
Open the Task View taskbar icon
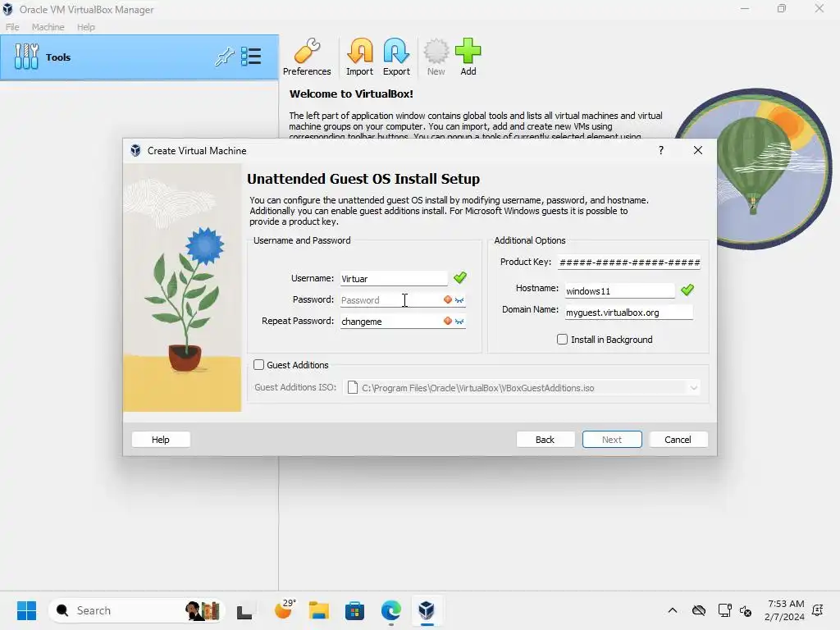[244, 610]
